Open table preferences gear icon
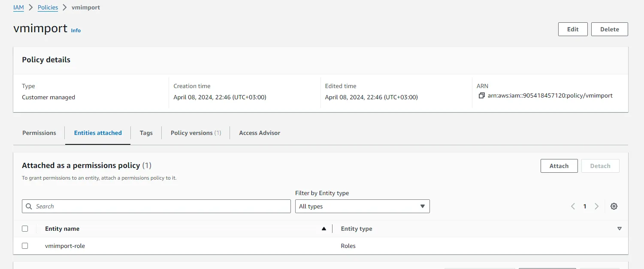Viewport: 644px width, 269px height. click(x=614, y=206)
